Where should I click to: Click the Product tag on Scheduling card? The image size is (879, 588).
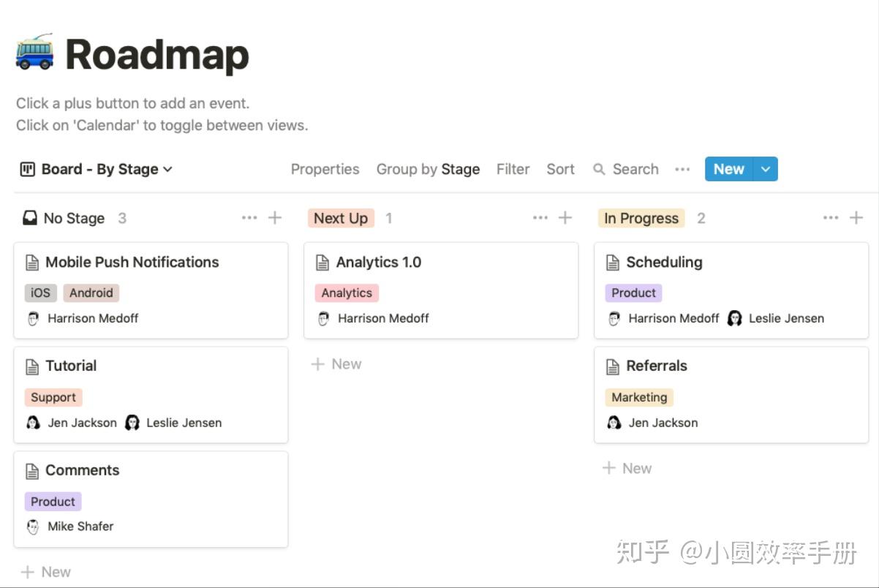pyautogui.click(x=633, y=293)
